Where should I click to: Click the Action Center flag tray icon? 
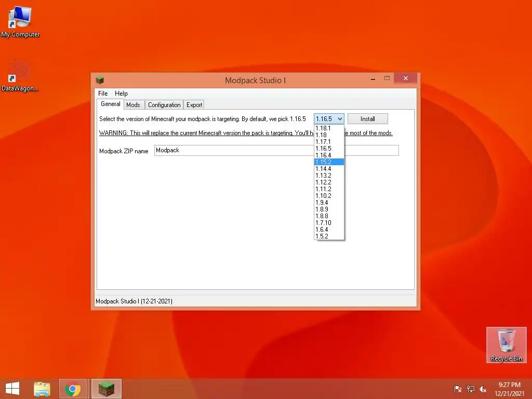458,389
